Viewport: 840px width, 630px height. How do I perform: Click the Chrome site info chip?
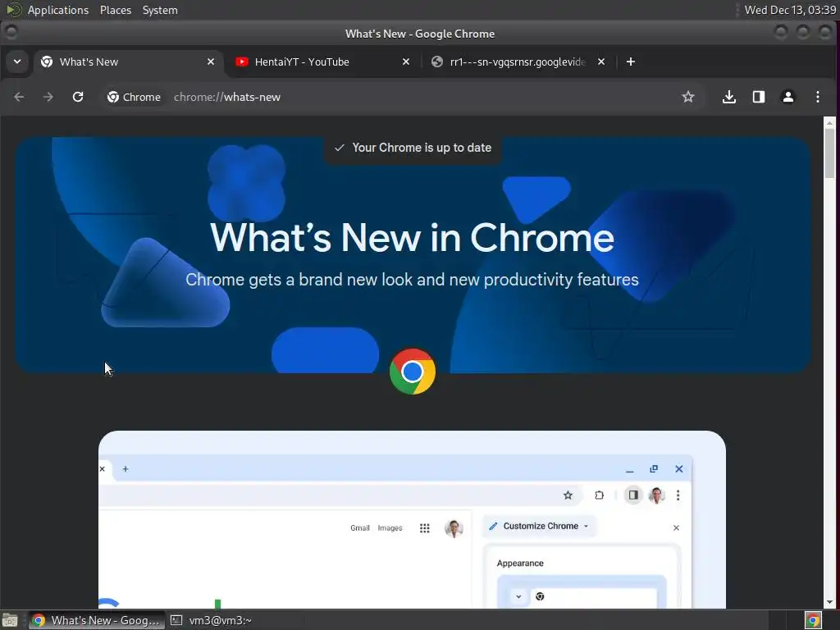(x=134, y=97)
